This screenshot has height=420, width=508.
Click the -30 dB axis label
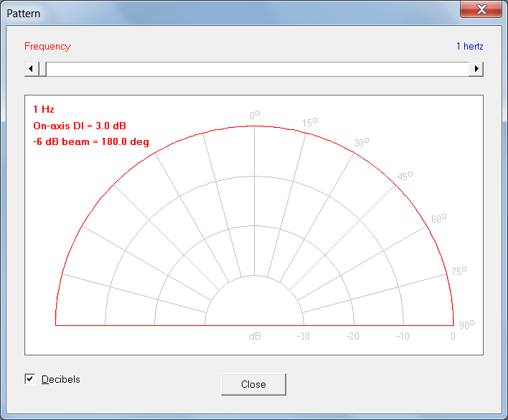304,336
